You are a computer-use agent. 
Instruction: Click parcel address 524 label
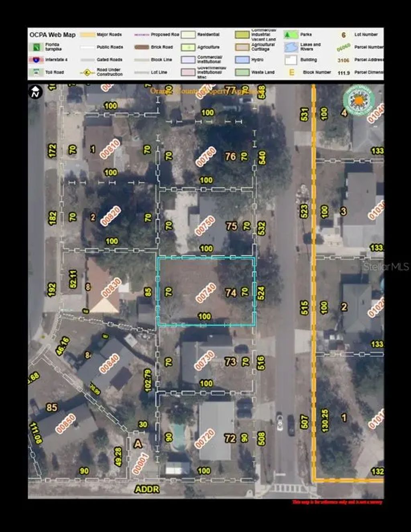[261, 293]
